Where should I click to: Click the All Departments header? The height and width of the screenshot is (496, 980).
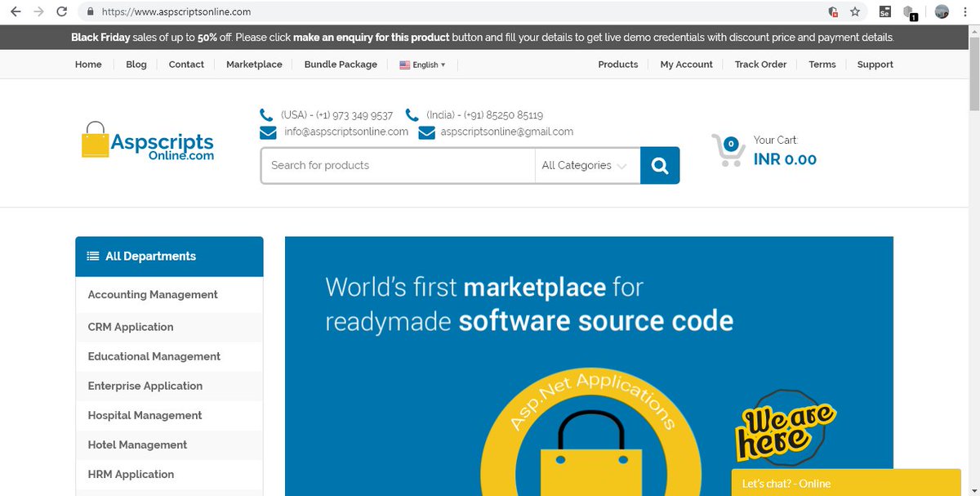point(169,257)
